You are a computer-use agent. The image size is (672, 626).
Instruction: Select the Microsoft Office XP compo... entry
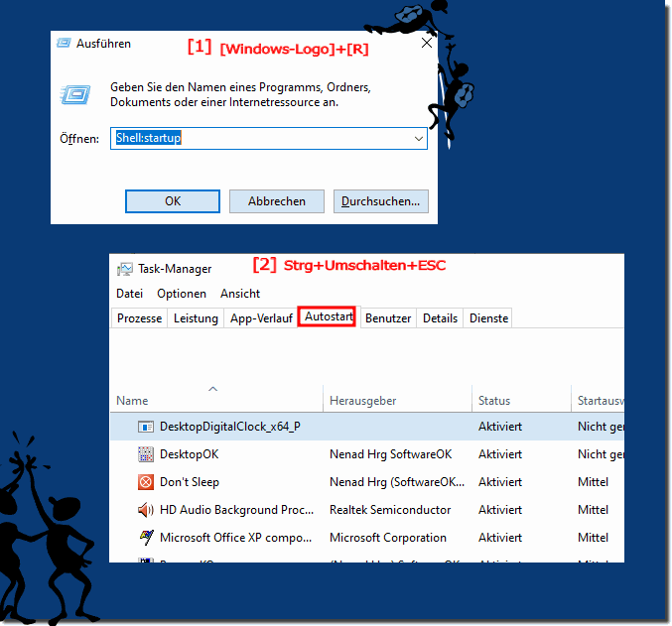[235, 538]
